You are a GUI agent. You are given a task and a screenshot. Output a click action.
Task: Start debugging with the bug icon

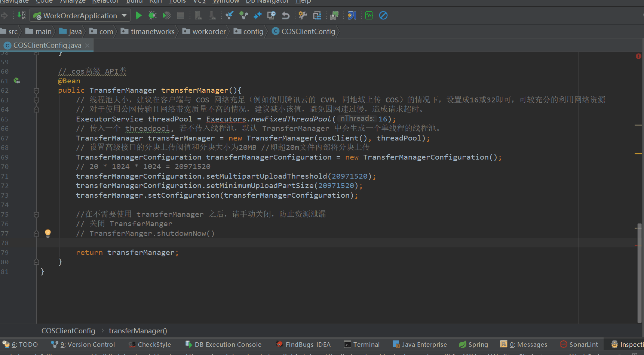click(152, 16)
